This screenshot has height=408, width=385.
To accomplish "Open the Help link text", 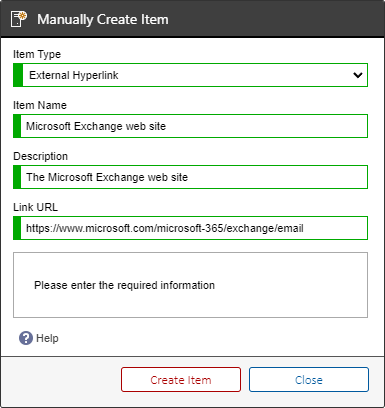I will click(47, 338).
